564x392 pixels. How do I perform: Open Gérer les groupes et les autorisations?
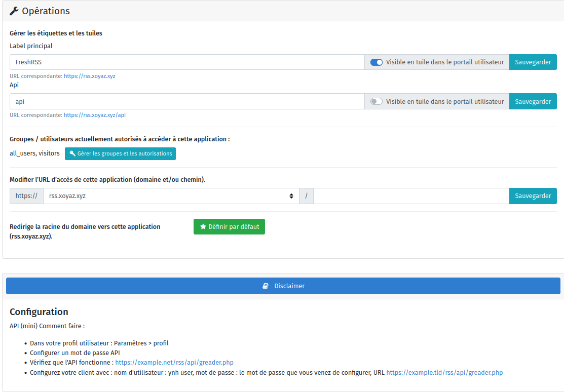pyautogui.click(x=120, y=153)
